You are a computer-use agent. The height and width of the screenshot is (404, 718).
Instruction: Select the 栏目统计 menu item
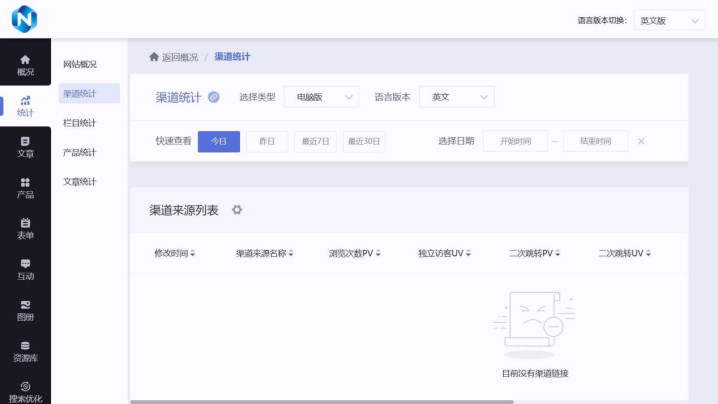click(x=80, y=123)
